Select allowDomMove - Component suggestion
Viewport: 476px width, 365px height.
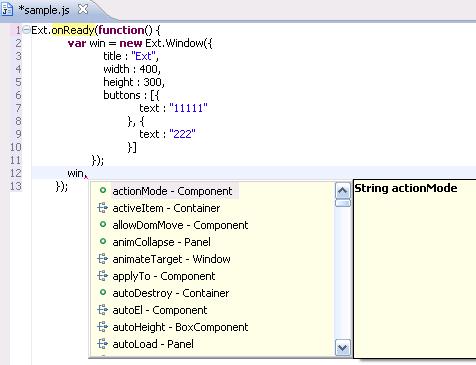point(180,225)
